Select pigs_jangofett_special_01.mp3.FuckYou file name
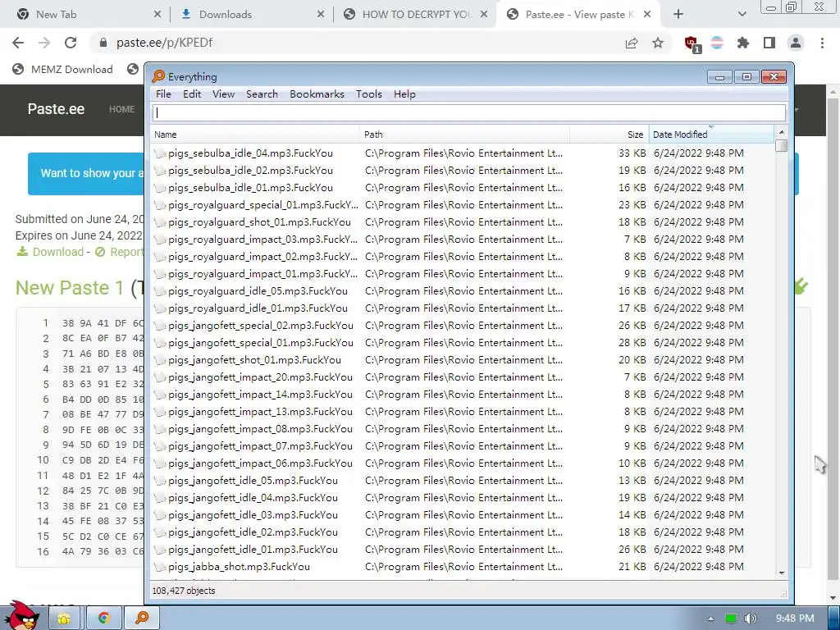This screenshot has height=630, width=840. point(260,343)
